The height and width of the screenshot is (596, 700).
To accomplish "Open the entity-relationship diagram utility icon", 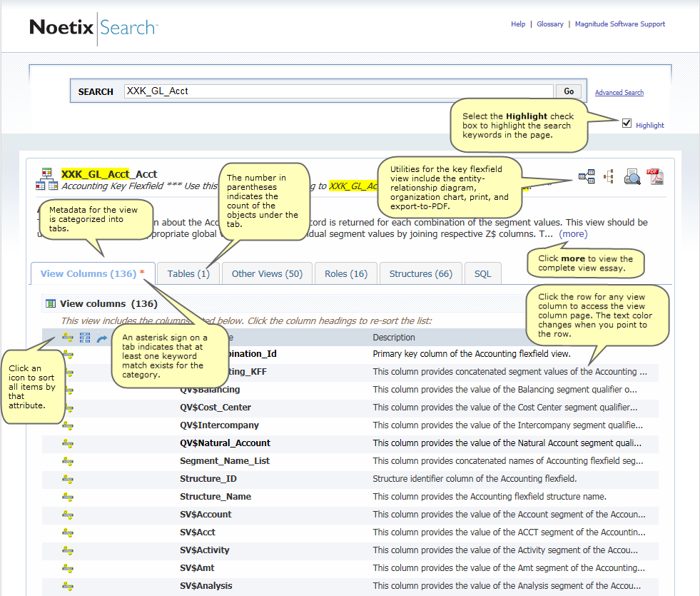I will (587, 176).
